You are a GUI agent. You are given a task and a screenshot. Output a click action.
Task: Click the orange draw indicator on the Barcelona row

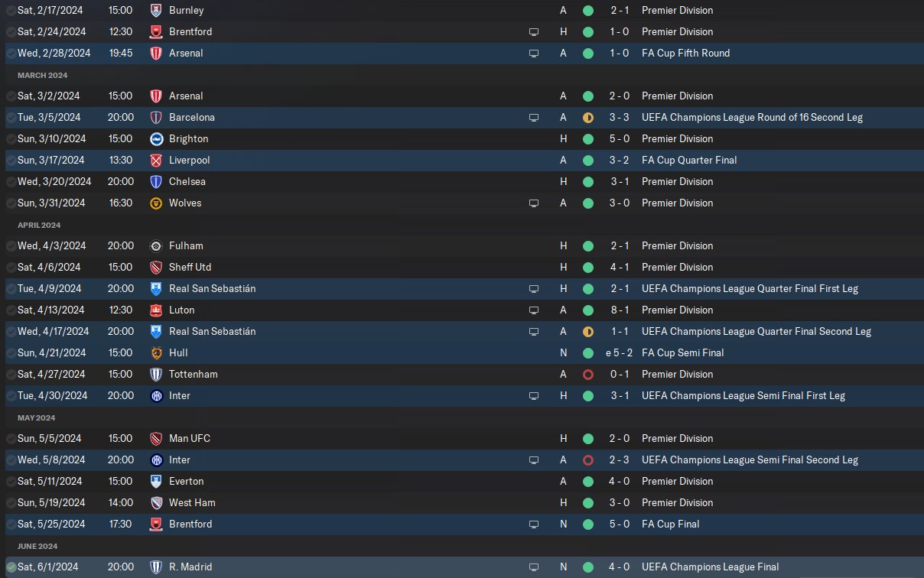click(587, 118)
